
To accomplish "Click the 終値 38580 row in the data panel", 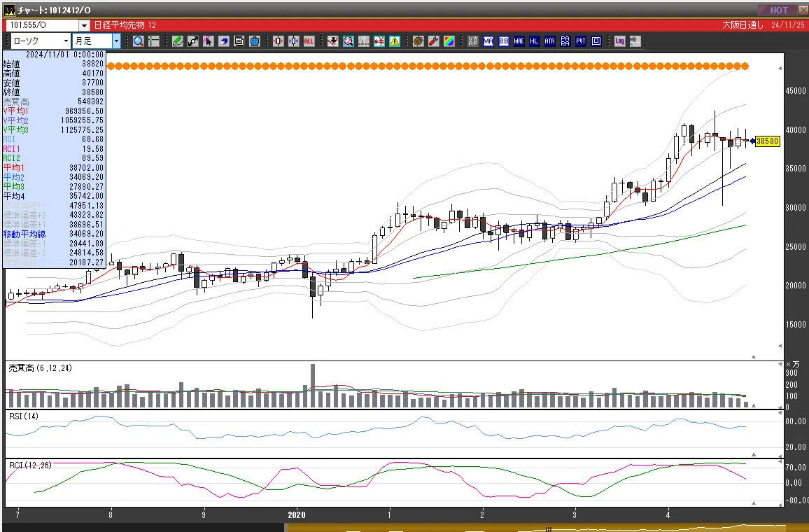I will click(x=54, y=92).
